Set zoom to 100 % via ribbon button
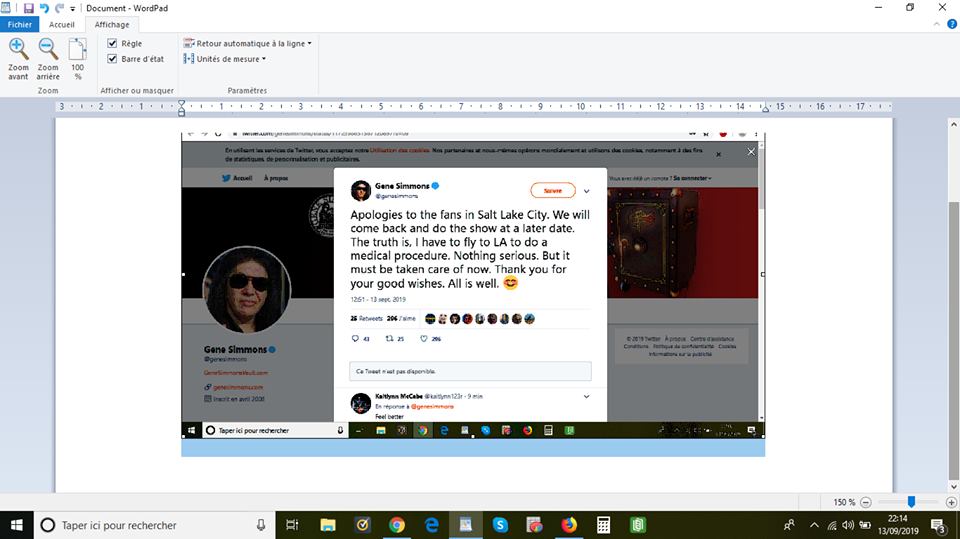Image resolution: width=960 pixels, height=539 pixels. point(78,59)
